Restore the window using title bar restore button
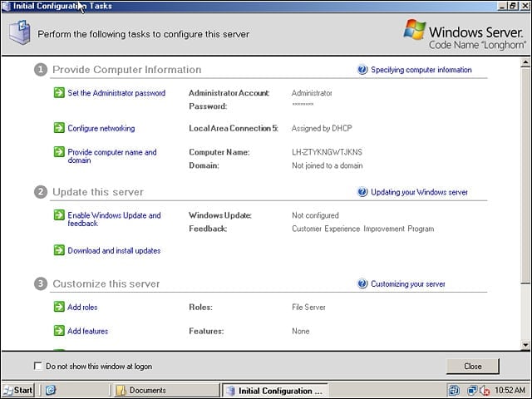Screen dimensions: 532x399 [513, 6]
